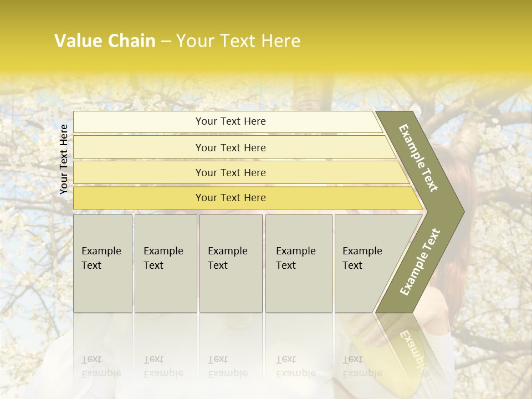532x399 pixels.
Task: Click the darkest yellow 'Your Text Here' bar
Action: 231,198
